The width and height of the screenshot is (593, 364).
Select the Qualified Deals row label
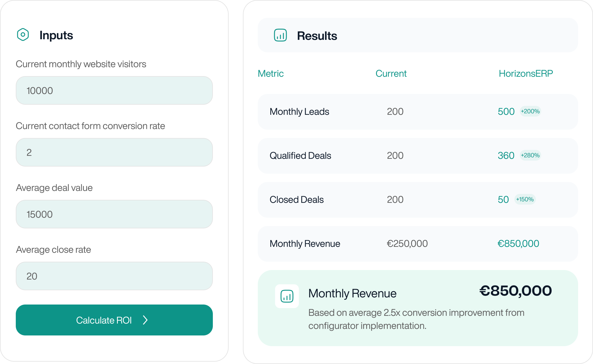click(300, 156)
